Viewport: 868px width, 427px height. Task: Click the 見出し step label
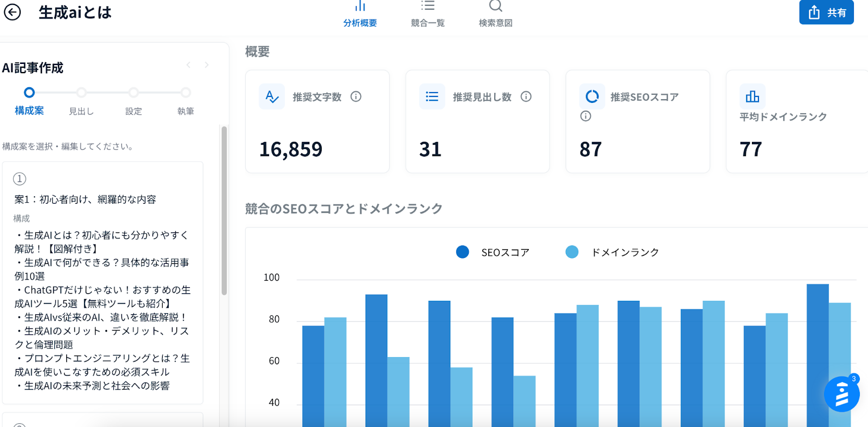pos(81,111)
